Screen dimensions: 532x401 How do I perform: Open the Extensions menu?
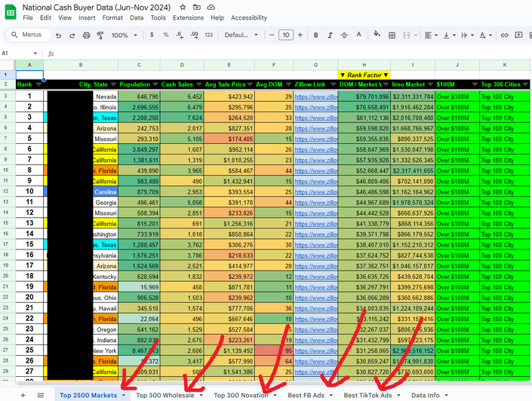[187, 17]
